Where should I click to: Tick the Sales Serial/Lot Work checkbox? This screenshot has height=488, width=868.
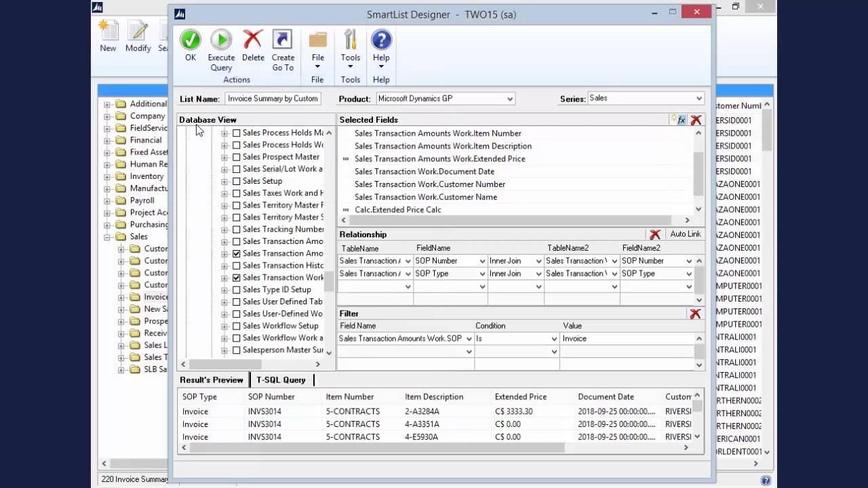click(236, 169)
